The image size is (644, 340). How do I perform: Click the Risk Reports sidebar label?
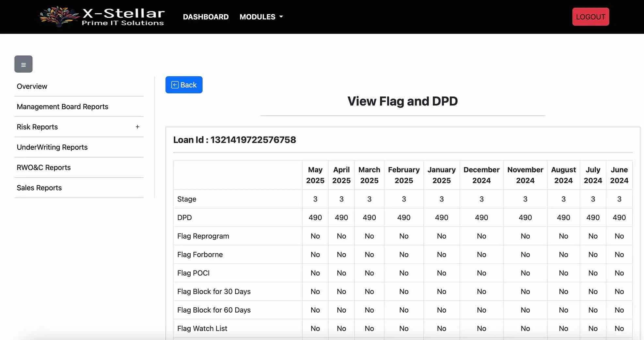click(x=37, y=127)
